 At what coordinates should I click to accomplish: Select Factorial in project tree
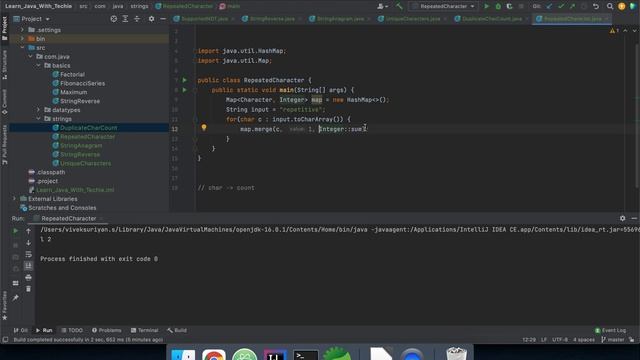(x=72, y=74)
